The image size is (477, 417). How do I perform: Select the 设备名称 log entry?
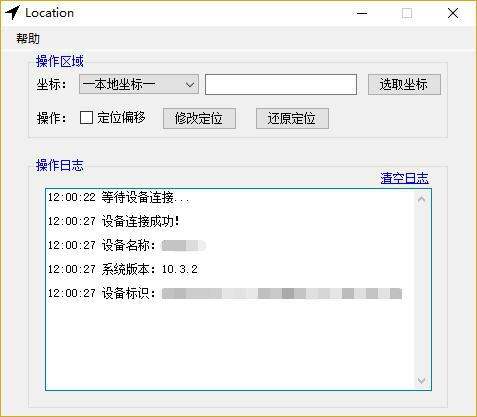(x=127, y=245)
